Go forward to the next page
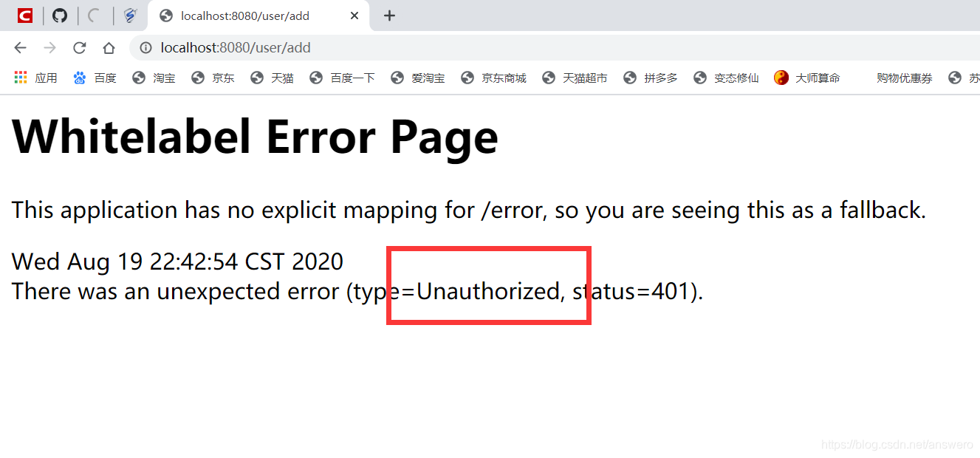Viewport: 980px width, 458px height. pyautogui.click(x=49, y=48)
